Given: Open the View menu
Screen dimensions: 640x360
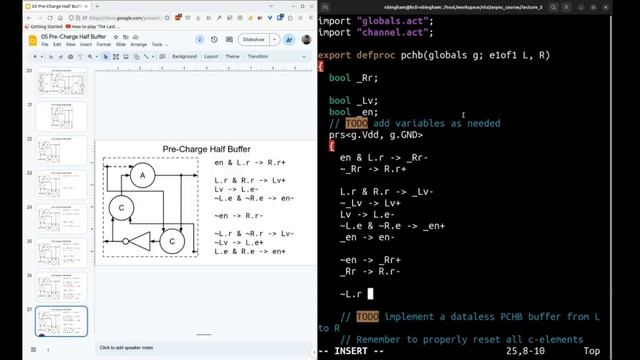Looking at the screenshot, I should 71,44.
